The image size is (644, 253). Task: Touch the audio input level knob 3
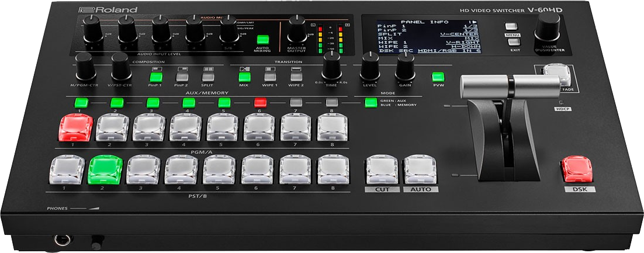(162, 29)
